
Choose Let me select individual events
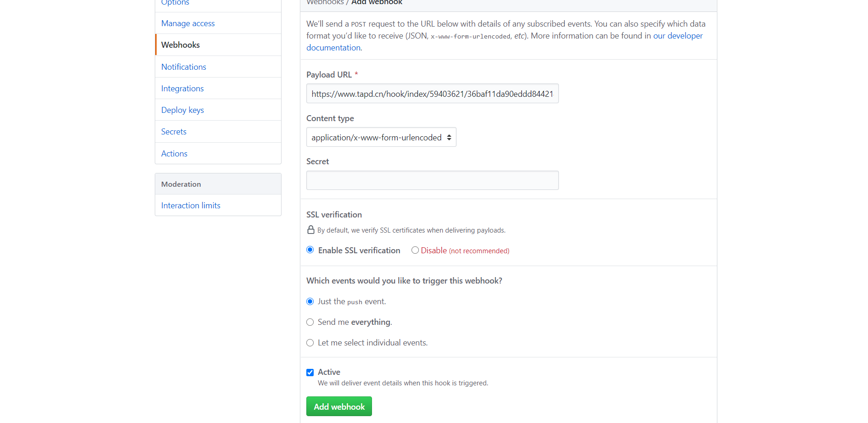tap(310, 342)
